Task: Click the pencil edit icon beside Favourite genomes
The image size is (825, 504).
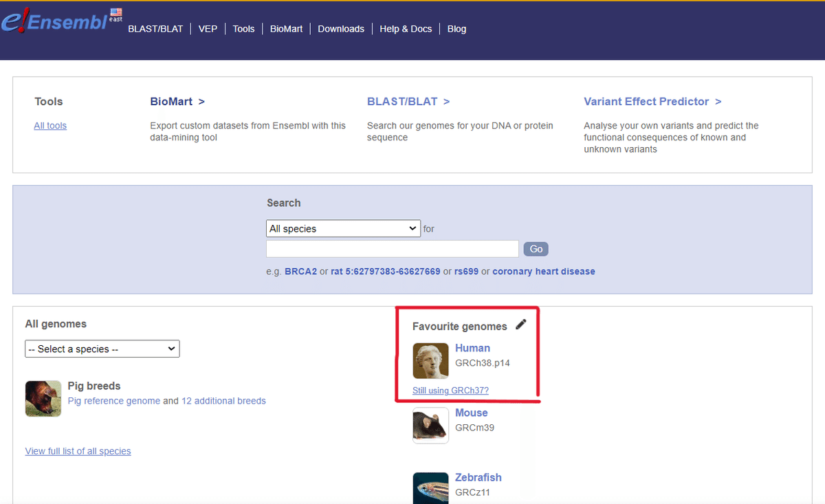Action: click(x=521, y=325)
